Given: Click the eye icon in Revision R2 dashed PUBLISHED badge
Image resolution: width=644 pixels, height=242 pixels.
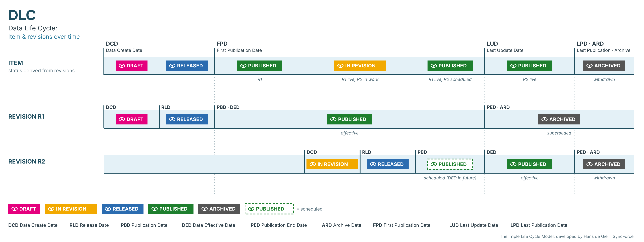Looking at the screenshot, I should [434, 164].
